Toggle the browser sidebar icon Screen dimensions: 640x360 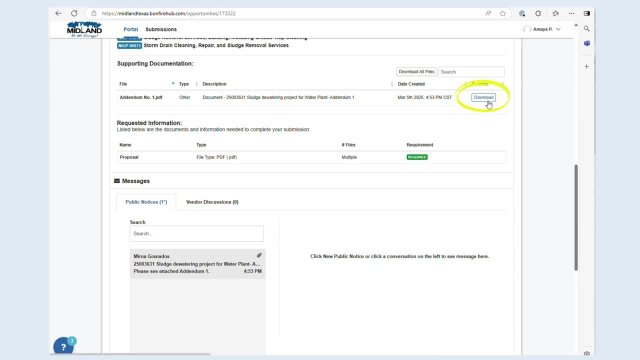pos(587,13)
